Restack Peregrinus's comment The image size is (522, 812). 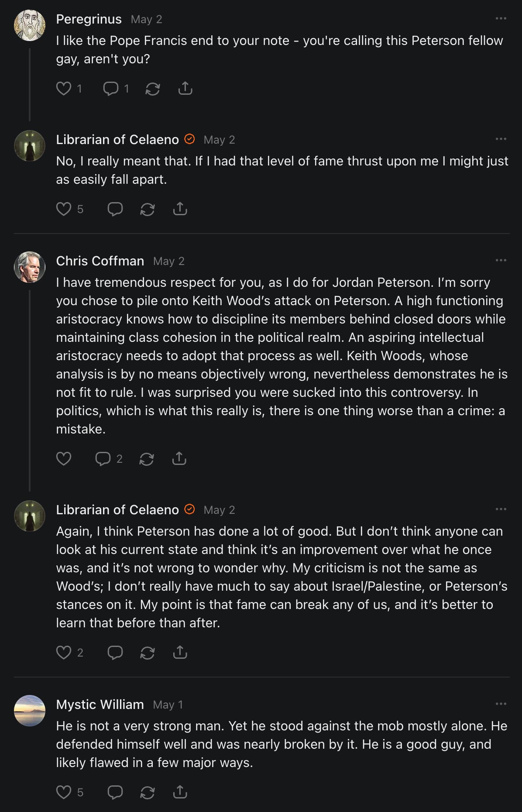click(153, 89)
